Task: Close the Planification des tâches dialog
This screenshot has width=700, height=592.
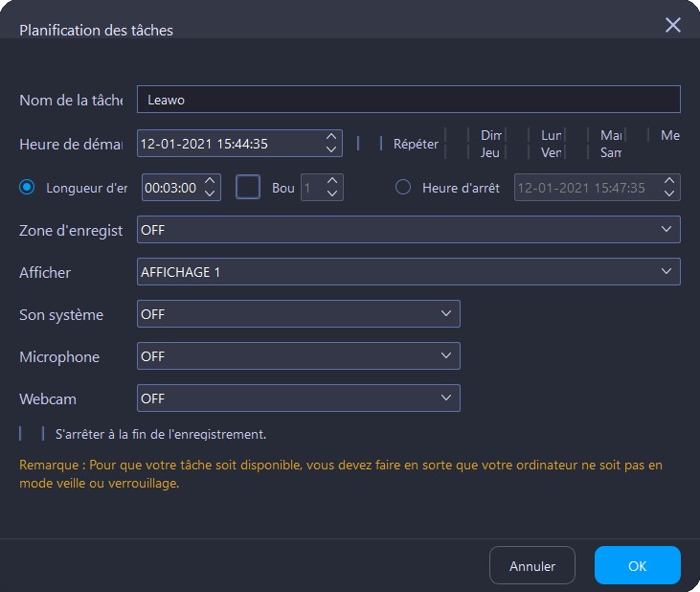Action: (673, 25)
